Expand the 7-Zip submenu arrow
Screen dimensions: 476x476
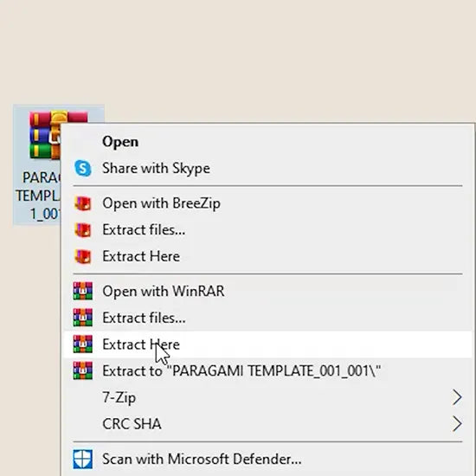pyautogui.click(x=457, y=397)
